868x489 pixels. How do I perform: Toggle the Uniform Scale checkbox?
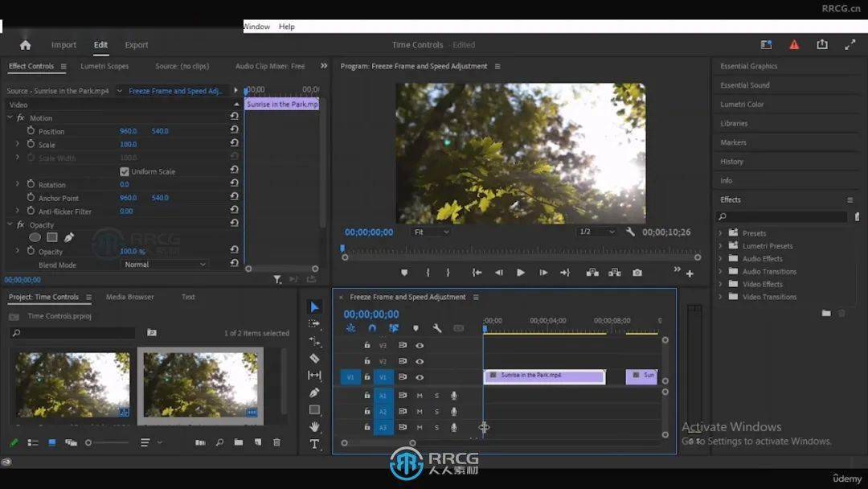pyautogui.click(x=125, y=171)
